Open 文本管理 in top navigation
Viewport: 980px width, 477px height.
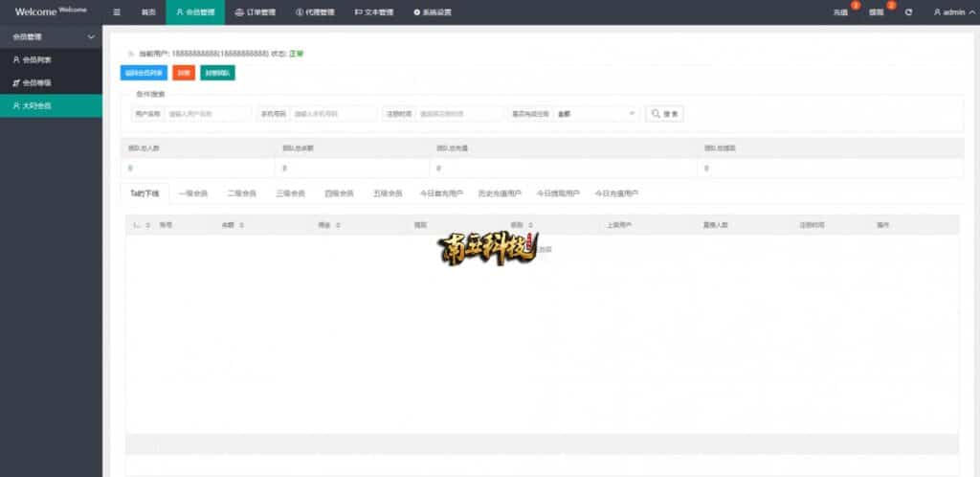374,11
